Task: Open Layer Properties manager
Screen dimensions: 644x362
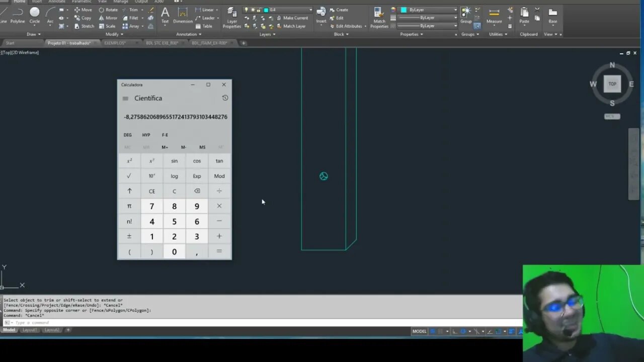Action: tap(232, 17)
